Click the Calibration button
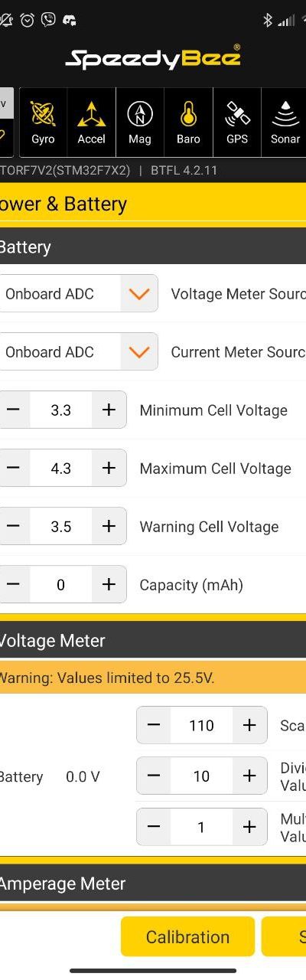Image resolution: width=306 pixels, height=980 pixels. (187, 936)
